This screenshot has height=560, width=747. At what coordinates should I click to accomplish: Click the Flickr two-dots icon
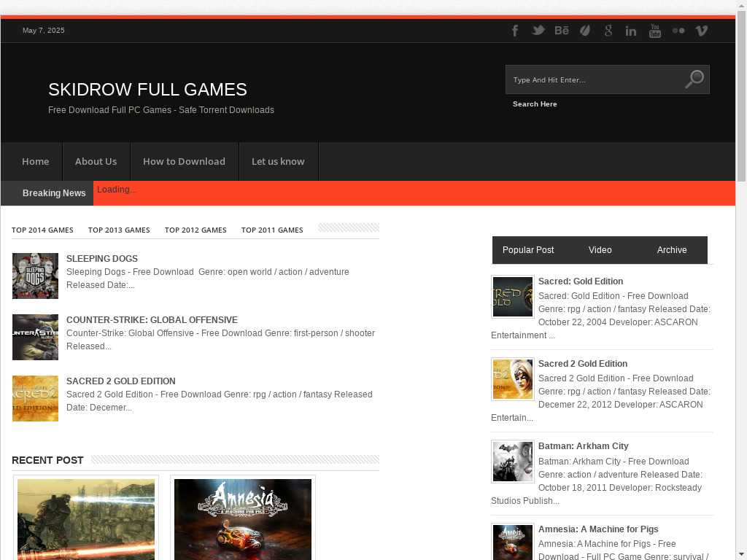pyautogui.click(x=678, y=31)
